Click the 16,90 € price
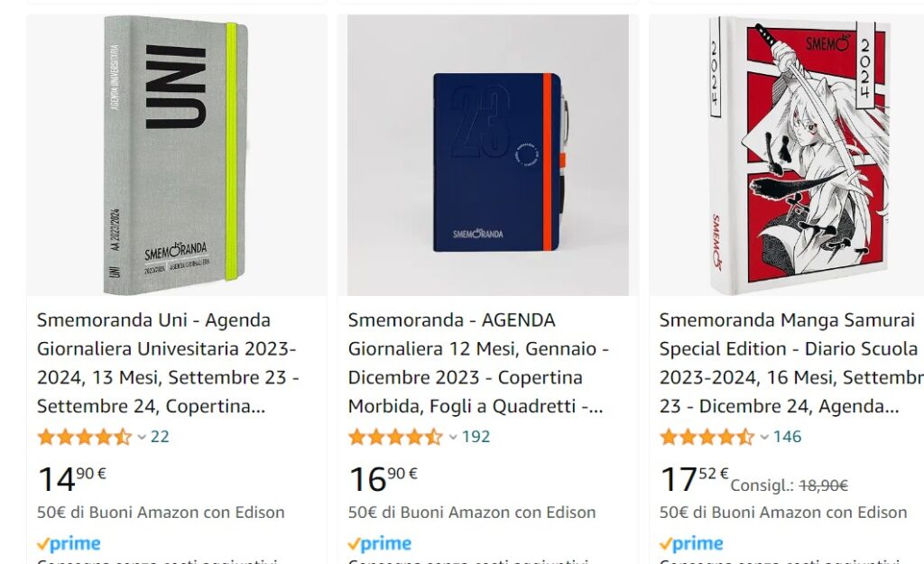The width and height of the screenshot is (924, 564). pyautogui.click(x=383, y=478)
